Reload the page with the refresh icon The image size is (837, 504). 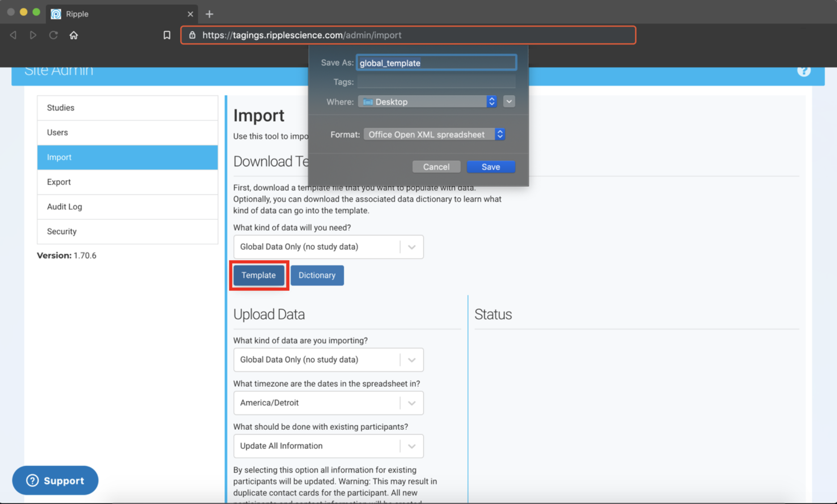53,35
